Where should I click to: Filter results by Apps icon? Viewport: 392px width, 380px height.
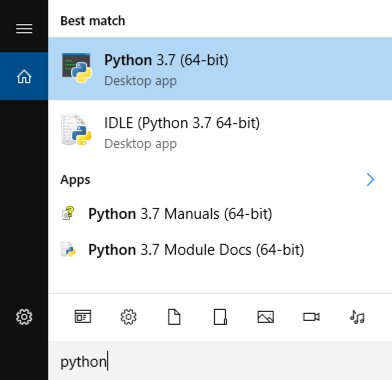(83, 317)
